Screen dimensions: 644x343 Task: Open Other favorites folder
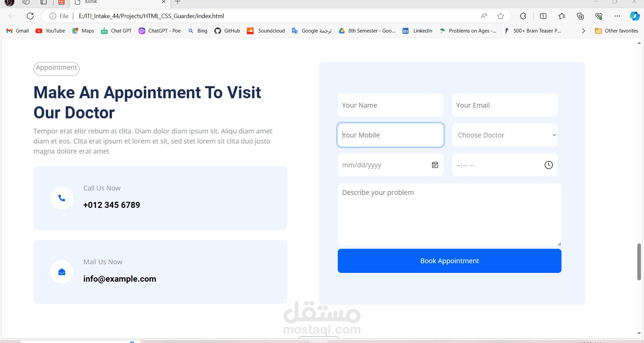616,31
